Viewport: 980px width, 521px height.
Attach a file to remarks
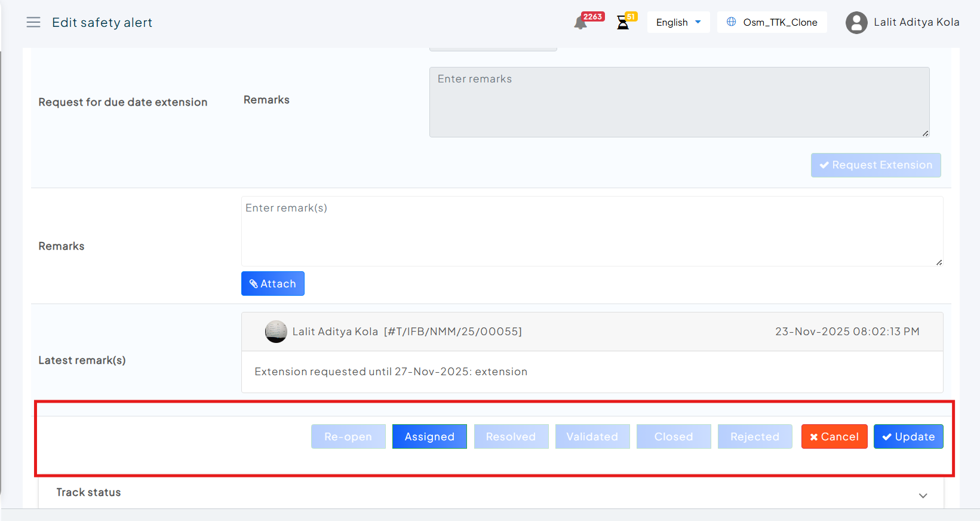pos(272,284)
